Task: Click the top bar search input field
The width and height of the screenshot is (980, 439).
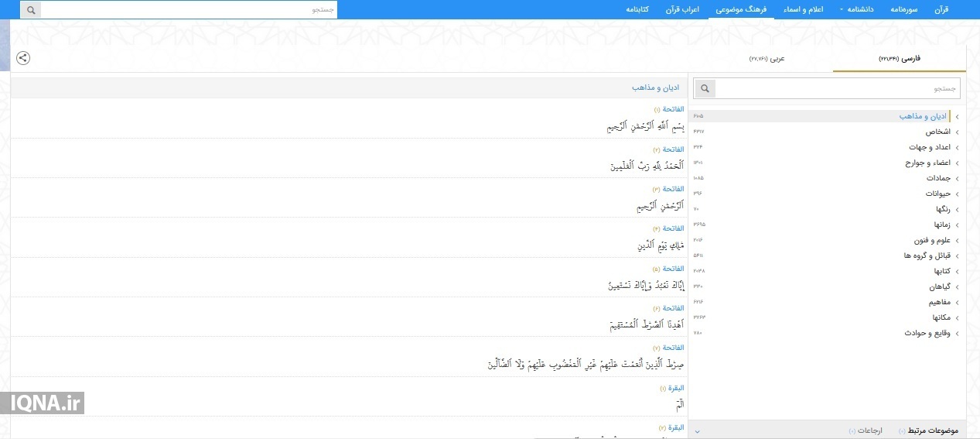Action: coord(189,10)
